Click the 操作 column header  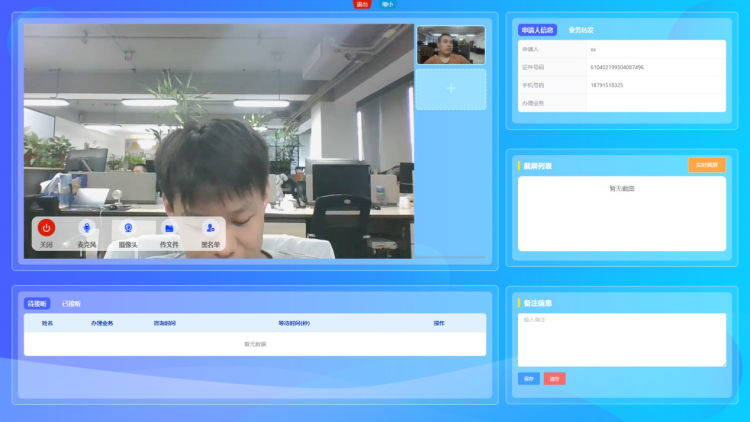pos(439,323)
